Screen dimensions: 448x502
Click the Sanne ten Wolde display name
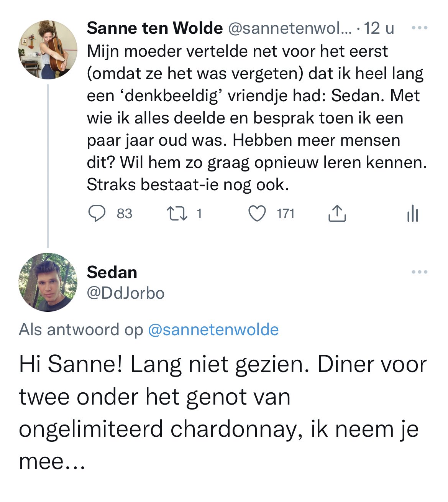(154, 28)
